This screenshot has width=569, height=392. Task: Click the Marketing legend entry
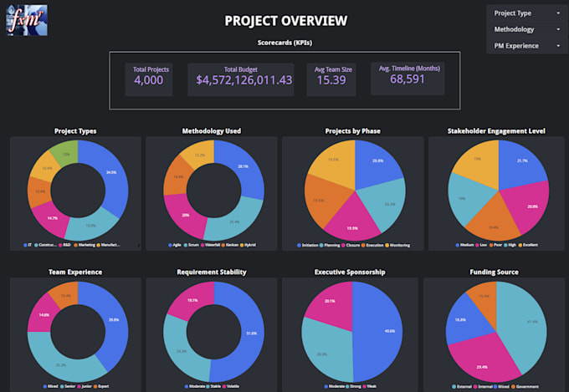point(85,245)
